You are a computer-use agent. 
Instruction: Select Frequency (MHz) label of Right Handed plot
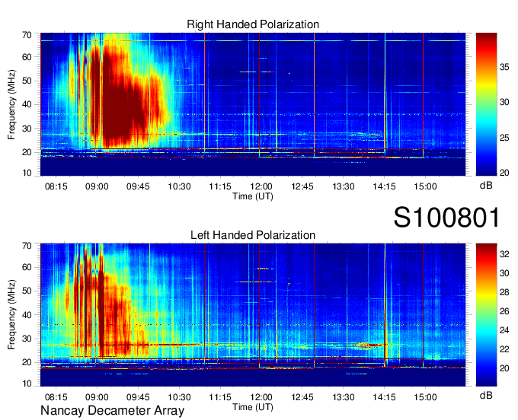[x=11, y=104]
